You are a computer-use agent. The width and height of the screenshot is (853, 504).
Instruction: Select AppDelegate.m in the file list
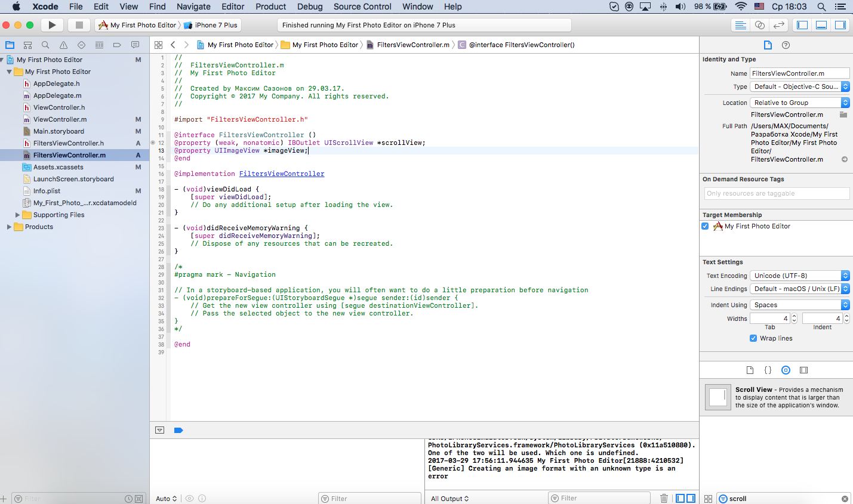coord(57,95)
